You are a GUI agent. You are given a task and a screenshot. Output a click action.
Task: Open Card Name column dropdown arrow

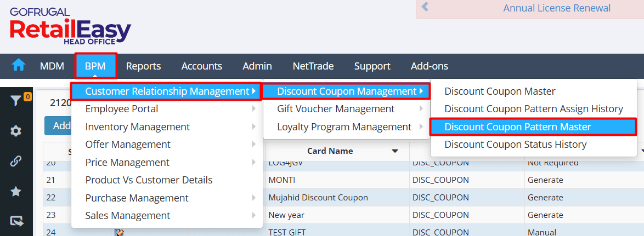click(x=395, y=151)
